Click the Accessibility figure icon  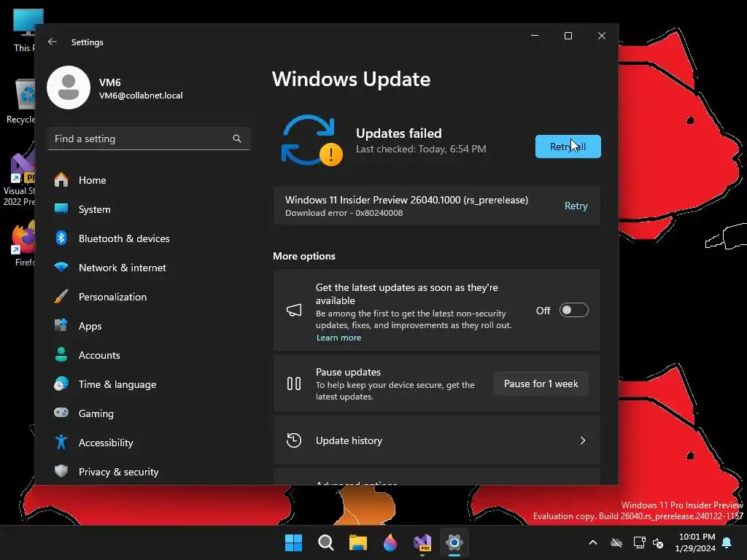coord(61,443)
